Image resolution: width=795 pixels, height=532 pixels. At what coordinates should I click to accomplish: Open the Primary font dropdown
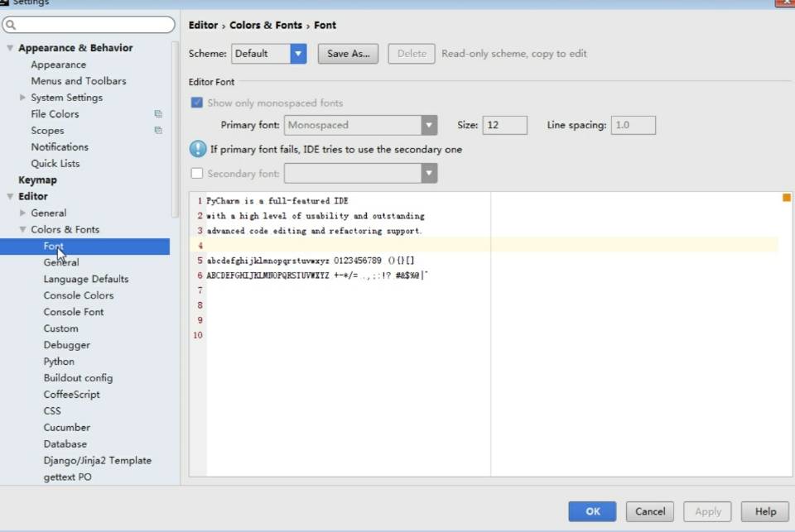coord(429,125)
